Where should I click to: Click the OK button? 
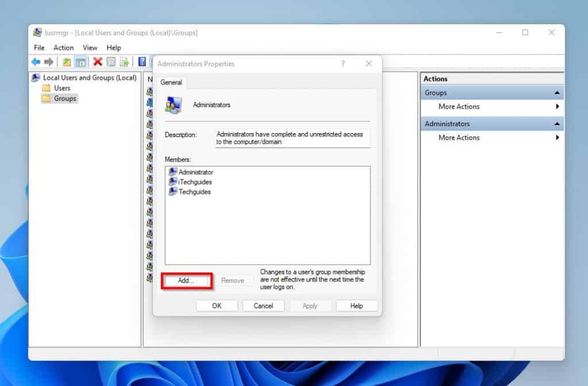[x=216, y=306]
